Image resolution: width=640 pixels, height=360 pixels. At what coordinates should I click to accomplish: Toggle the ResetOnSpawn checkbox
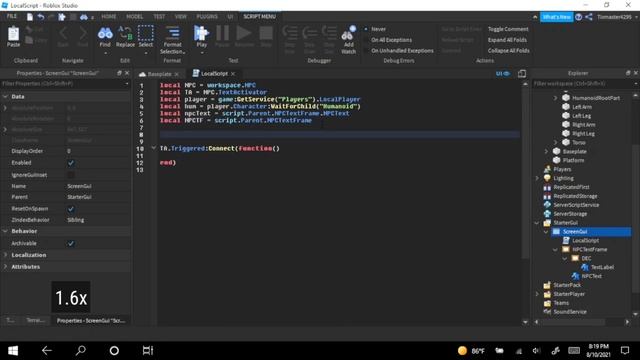(71, 209)
